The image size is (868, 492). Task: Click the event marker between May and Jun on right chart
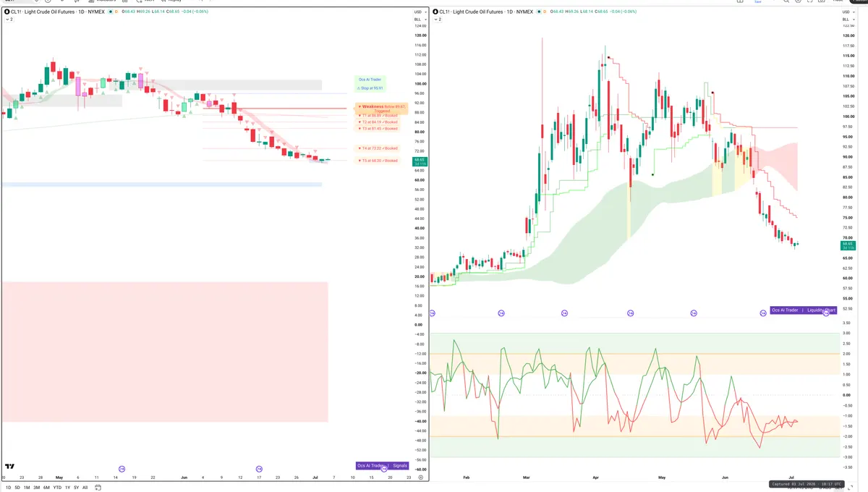point(694,313)
